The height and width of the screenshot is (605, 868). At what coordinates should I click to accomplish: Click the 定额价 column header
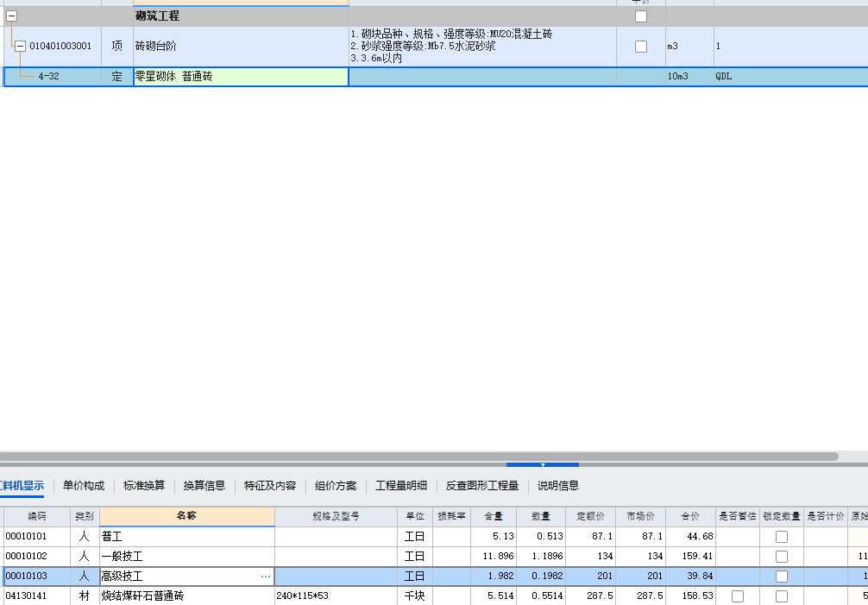pos(591,516)
